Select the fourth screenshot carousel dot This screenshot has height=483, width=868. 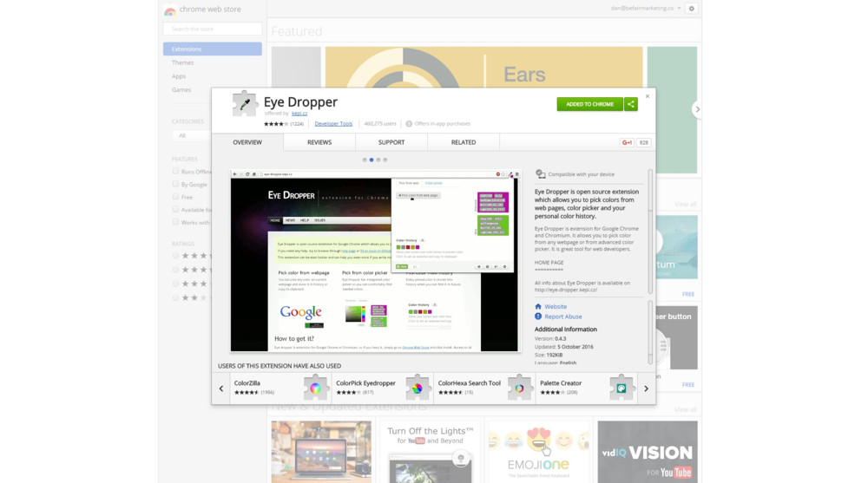point(385,160)
